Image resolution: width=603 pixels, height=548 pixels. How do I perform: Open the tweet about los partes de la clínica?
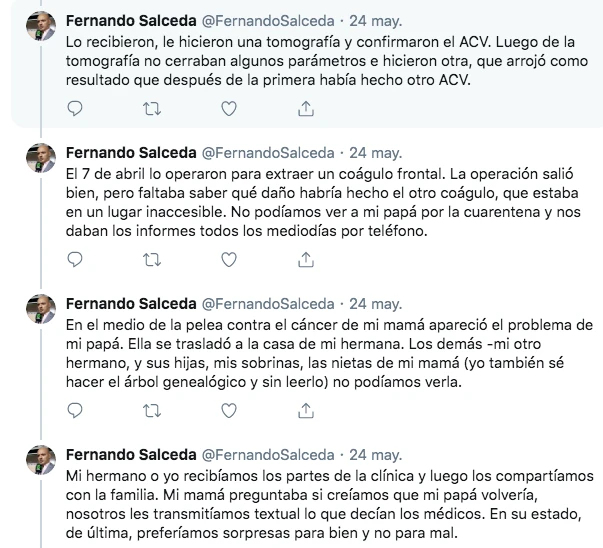330,505
